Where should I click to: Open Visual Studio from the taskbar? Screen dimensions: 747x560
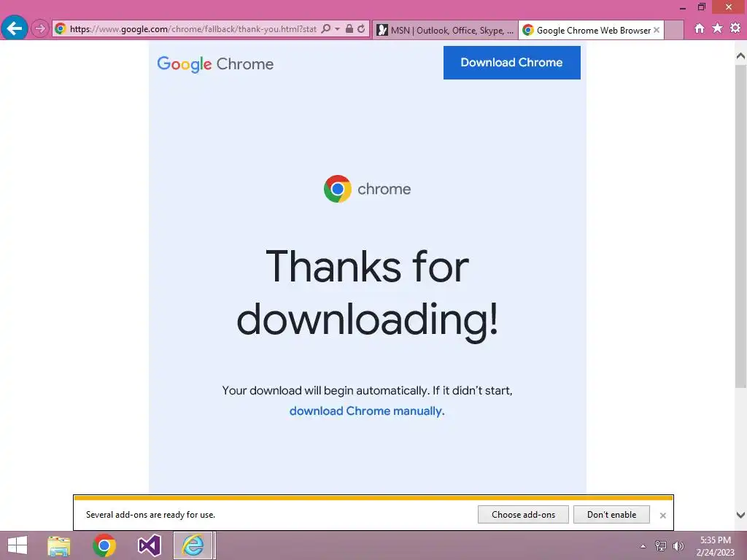(x=149, y=545)
